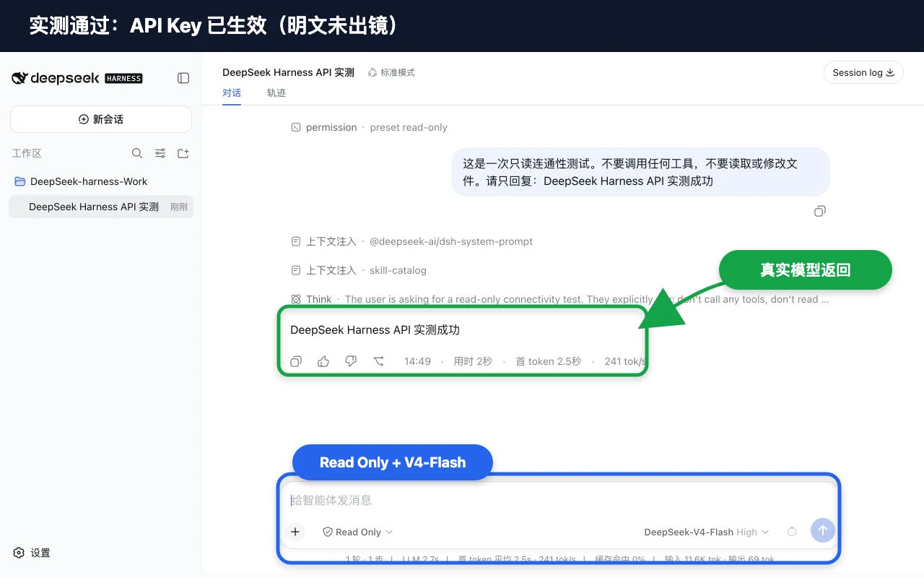Open the workspace filter sliders icon
The width and height of the screenshot is (924, 578).
(x=160, y=153)
